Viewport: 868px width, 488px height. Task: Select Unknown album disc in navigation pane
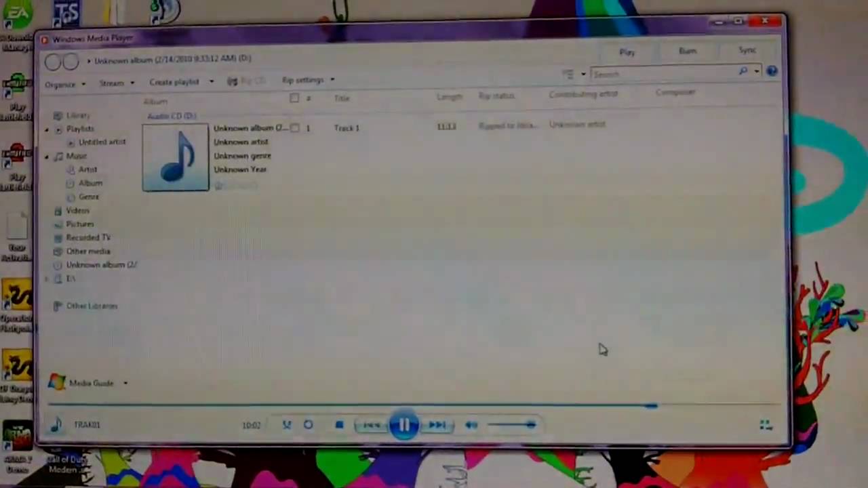[101, 265]
